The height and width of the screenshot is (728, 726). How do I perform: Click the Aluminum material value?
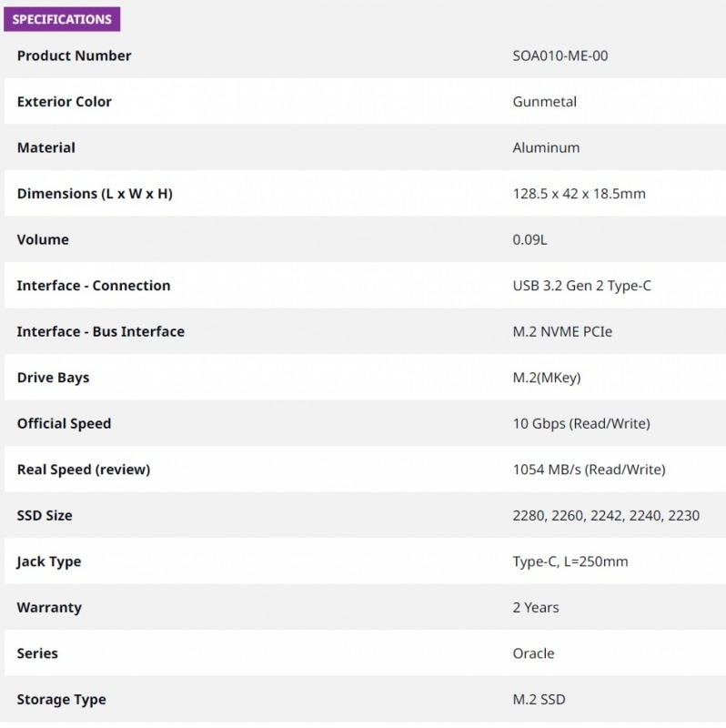[546, 147]
